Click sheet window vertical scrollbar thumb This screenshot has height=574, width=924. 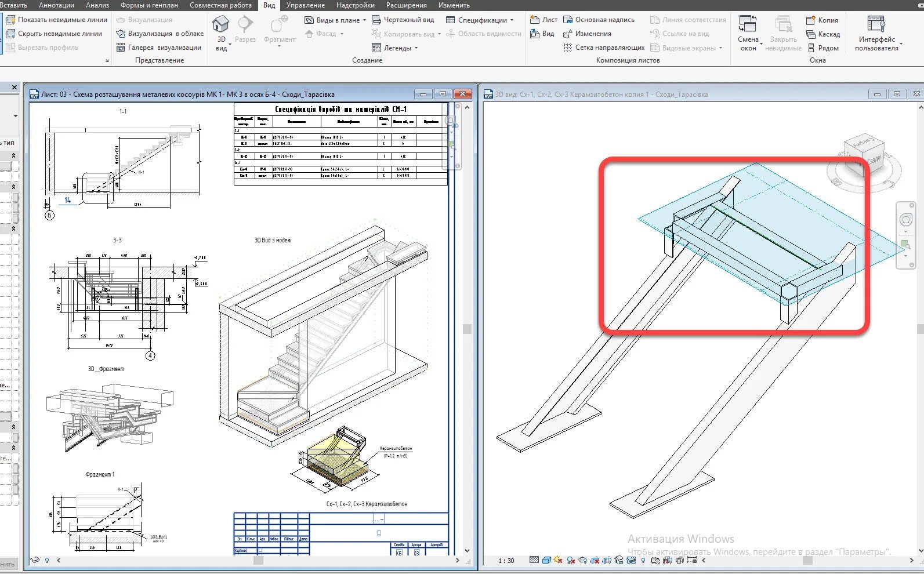[x=467, y=329]
